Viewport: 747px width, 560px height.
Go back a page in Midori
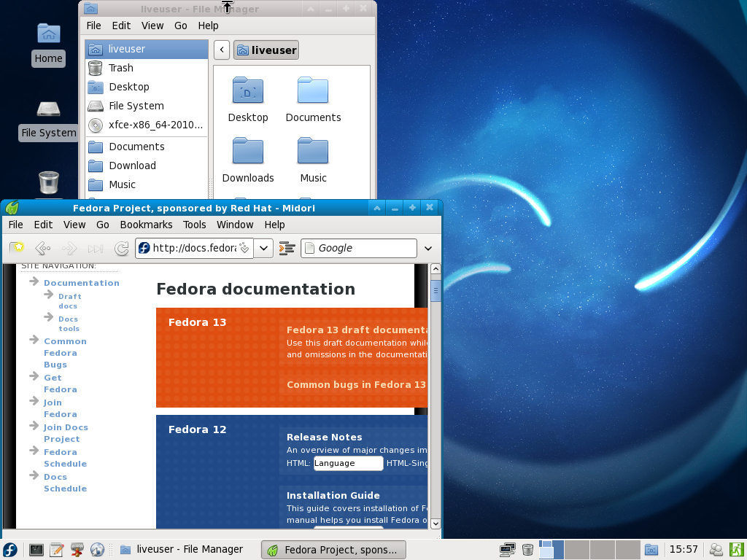pos(43,248)
